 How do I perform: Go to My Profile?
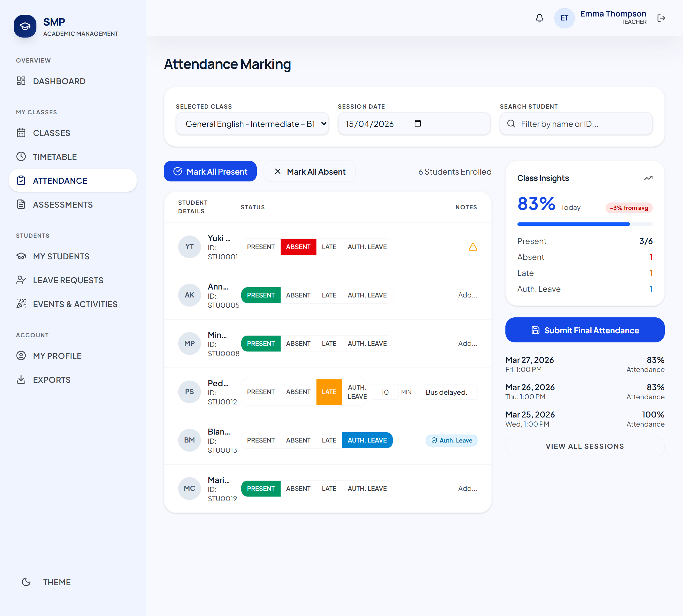pyautogui.click(x=73, y=356)
